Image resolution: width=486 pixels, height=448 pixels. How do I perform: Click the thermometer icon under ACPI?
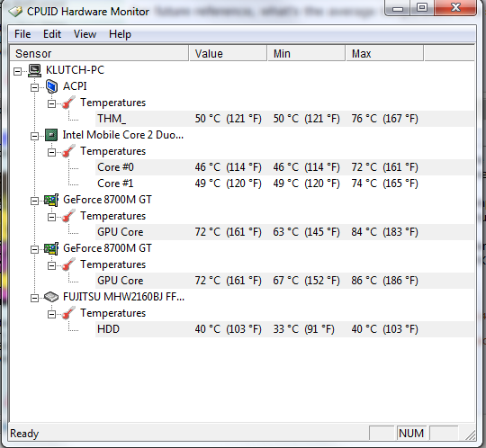68,103
